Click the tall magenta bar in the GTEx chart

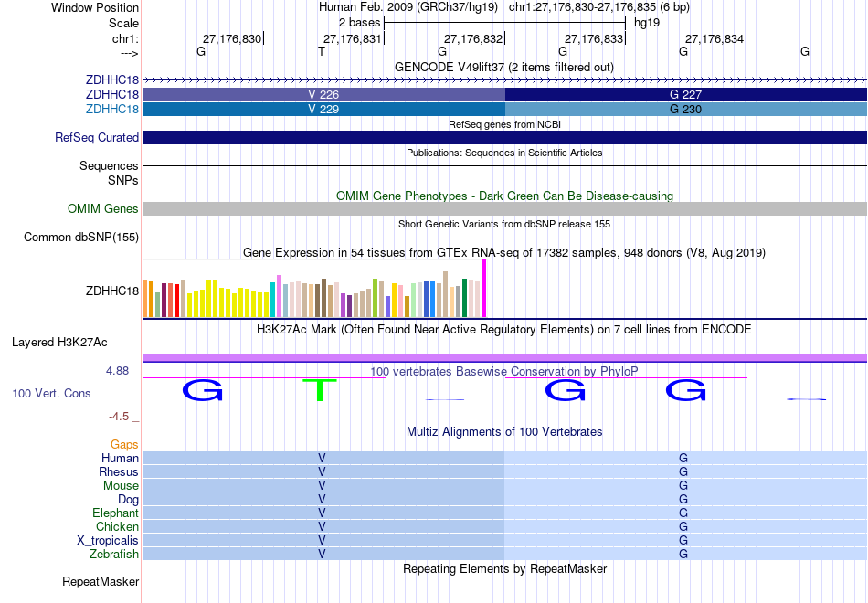(x=484, y=289)
